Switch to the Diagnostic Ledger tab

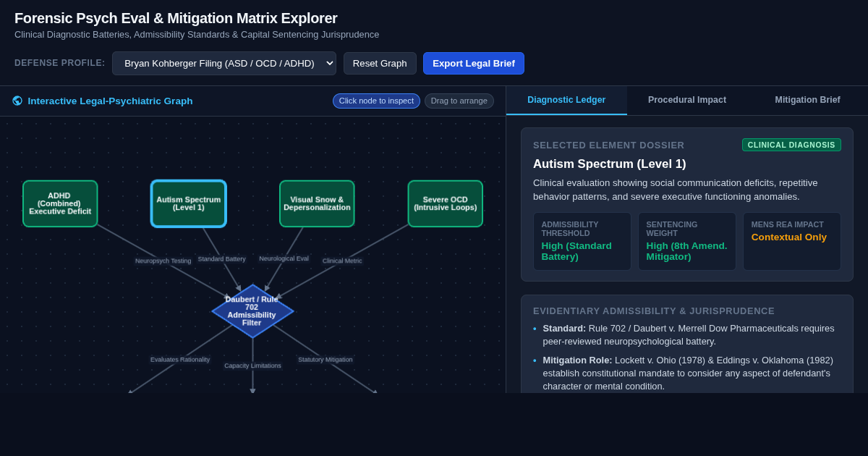click(x=566, y=100)
